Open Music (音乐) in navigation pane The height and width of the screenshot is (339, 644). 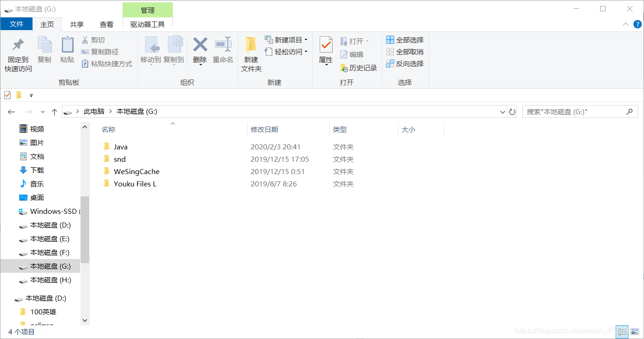point(37,184)
